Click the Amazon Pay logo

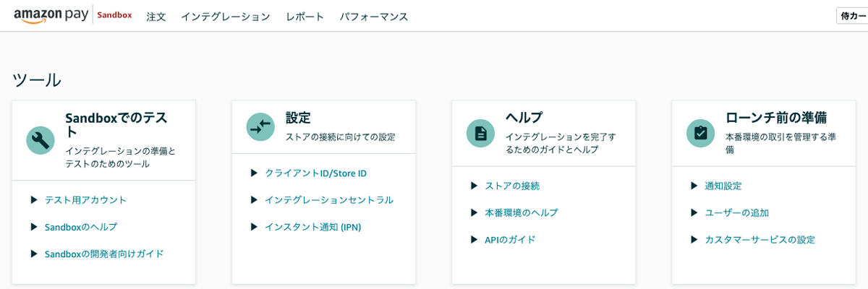(x=51, y=16)
